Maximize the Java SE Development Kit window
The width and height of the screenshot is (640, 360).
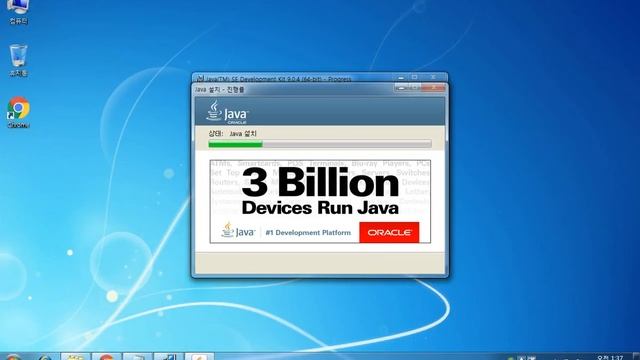click(x=415, y=77)
